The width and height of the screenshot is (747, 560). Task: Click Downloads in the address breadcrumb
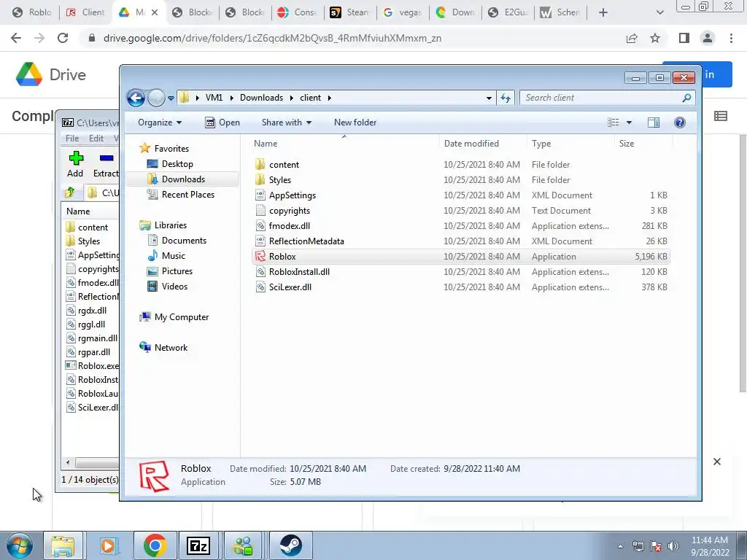261,98
